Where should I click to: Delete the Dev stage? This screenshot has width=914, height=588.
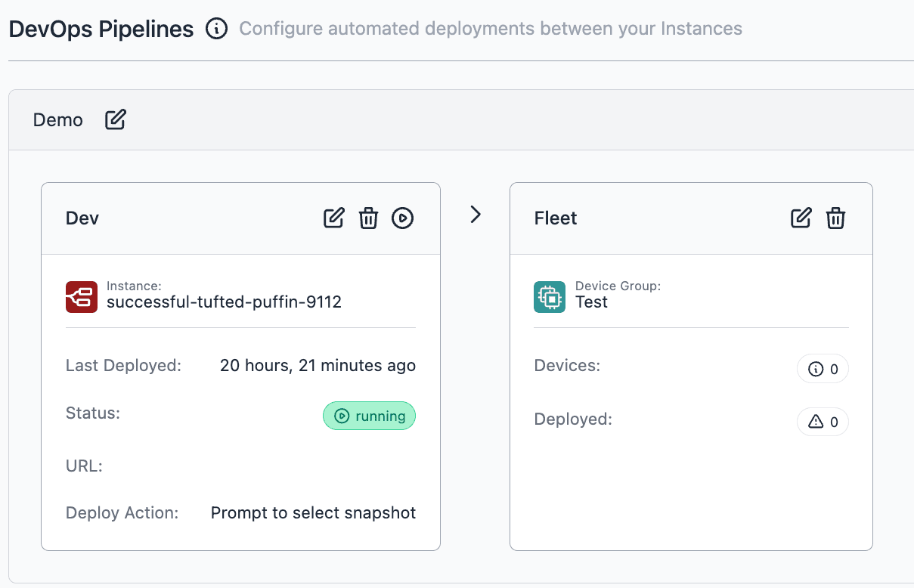pos(368,218)
